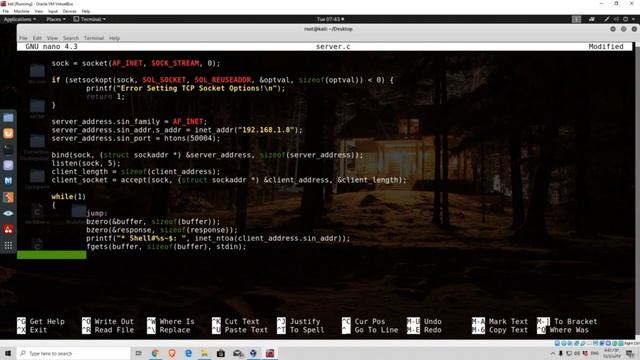
Task: Open the system menu dropdown arrow
Action: click(633, 19)
